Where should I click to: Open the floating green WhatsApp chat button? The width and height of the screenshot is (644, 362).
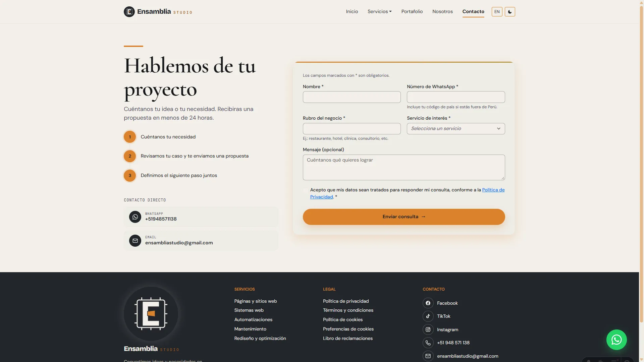[616, 340]
